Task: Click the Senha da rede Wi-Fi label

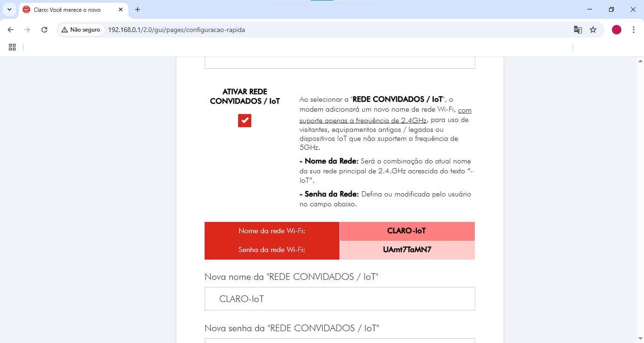Action: coord(272,250)
